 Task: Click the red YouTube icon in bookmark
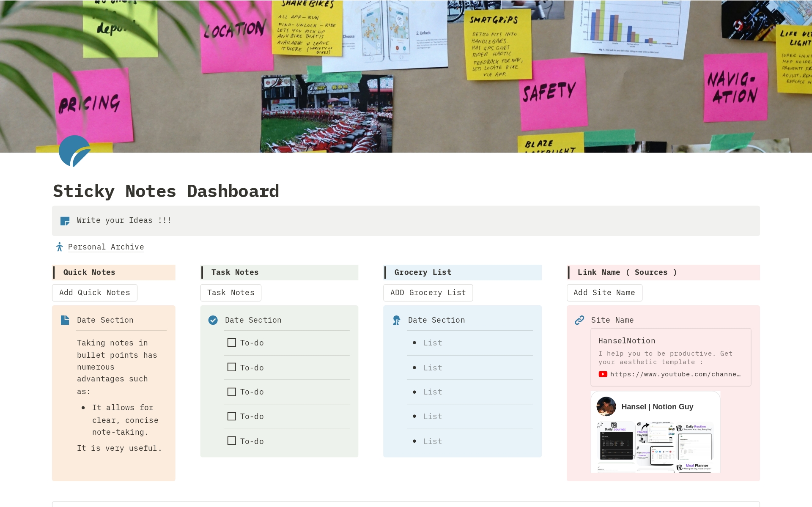tap(603, 374)
